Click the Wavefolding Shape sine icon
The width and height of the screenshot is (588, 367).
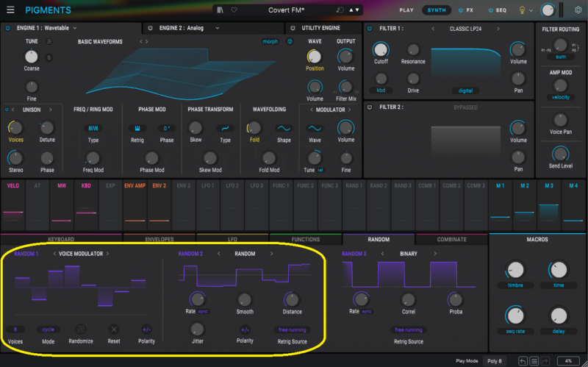tap(284, 128)
